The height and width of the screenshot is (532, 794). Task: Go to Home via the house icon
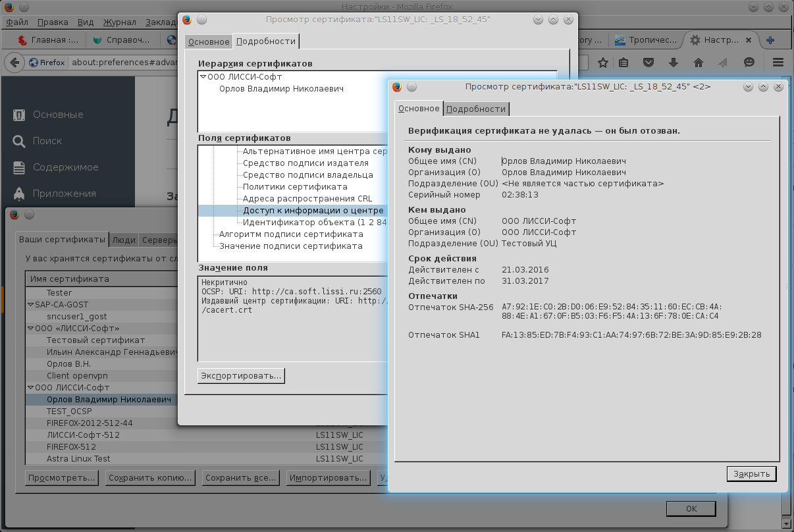point(699,63)
